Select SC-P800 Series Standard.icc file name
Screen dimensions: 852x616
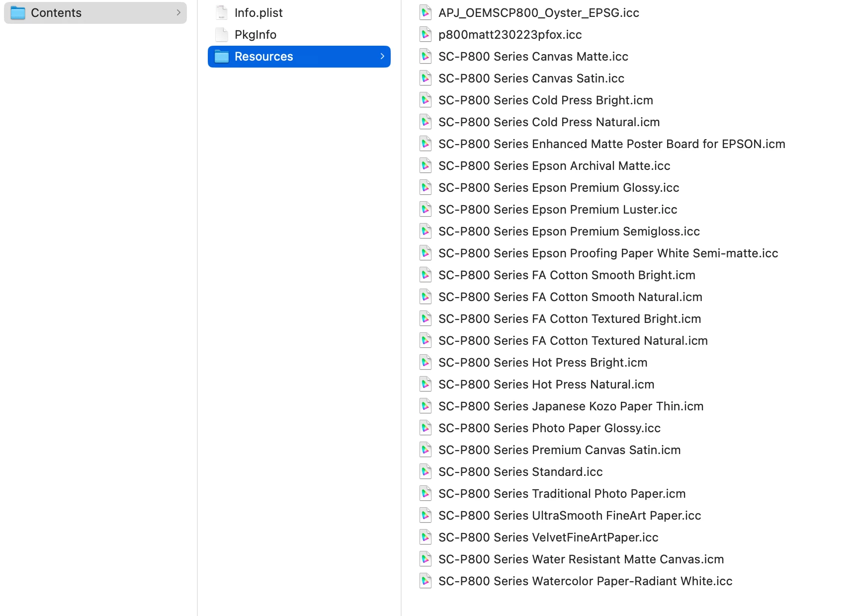[x=520, y=472]
